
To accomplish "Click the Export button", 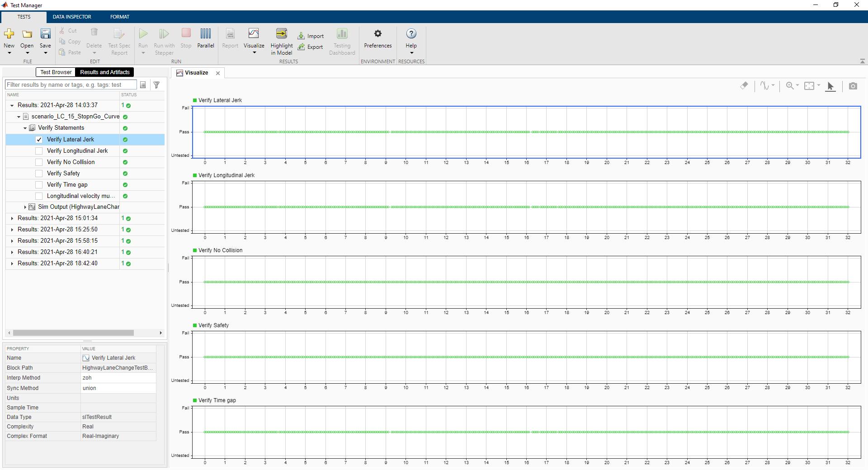I will (x=311, y=47).
